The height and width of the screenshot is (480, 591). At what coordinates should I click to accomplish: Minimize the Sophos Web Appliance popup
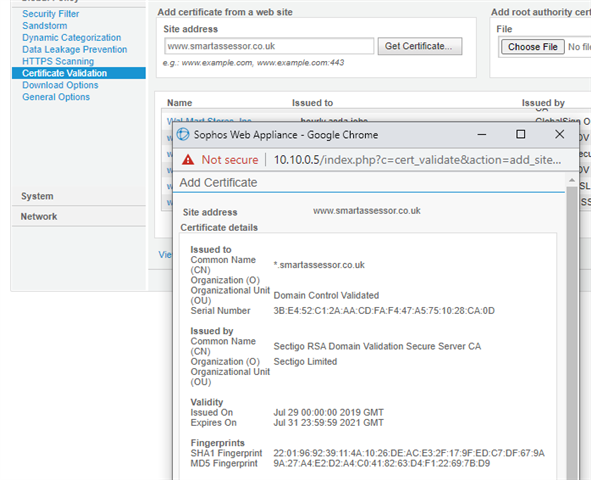(482, 135)
